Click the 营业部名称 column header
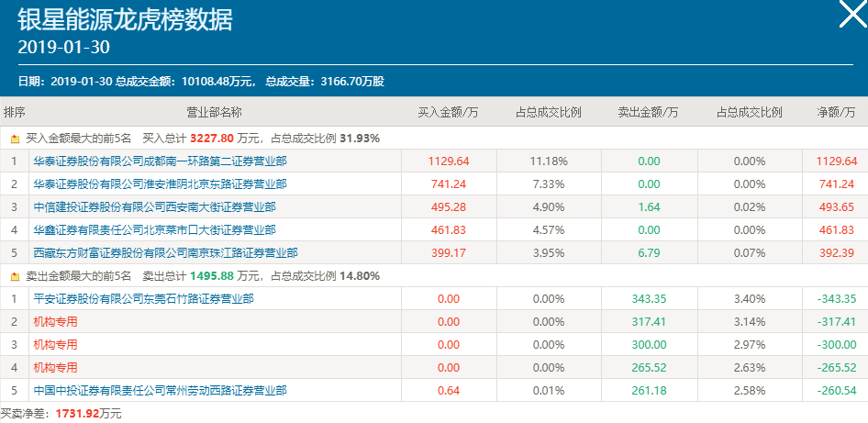Image resolution: width=868 pixels, height=423 pixels. pos(214,112)
